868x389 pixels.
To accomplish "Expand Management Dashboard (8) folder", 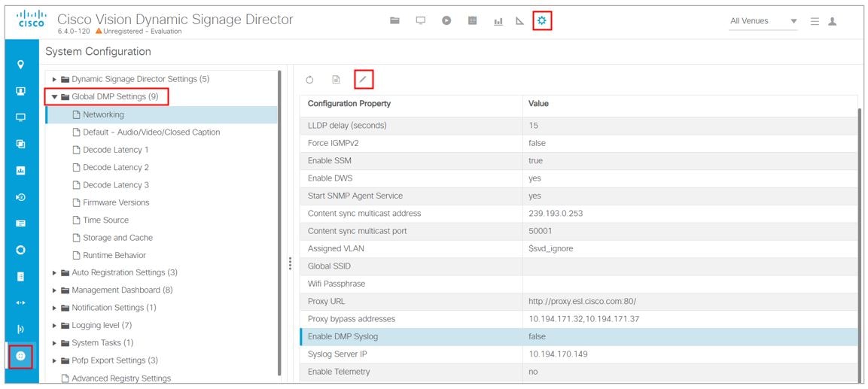I will tap(55, 290).
